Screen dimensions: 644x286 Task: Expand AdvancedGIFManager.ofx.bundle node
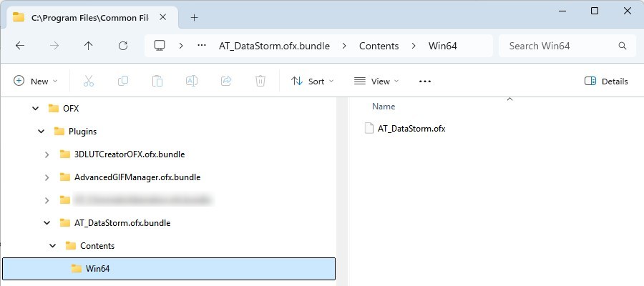pyautogui.click(x=47, y=177)
